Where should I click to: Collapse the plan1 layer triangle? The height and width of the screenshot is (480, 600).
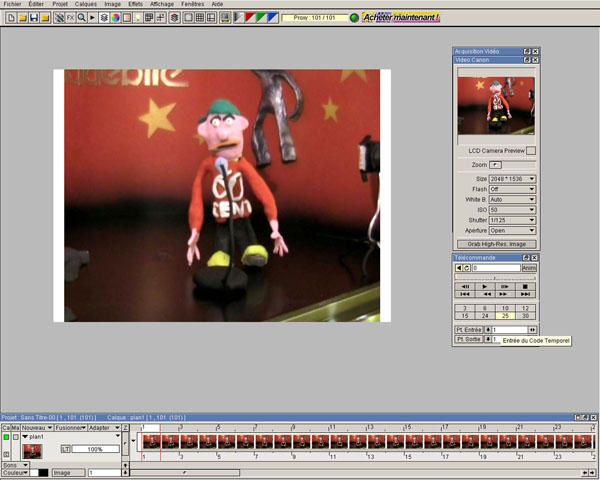[x=25, y=437]
